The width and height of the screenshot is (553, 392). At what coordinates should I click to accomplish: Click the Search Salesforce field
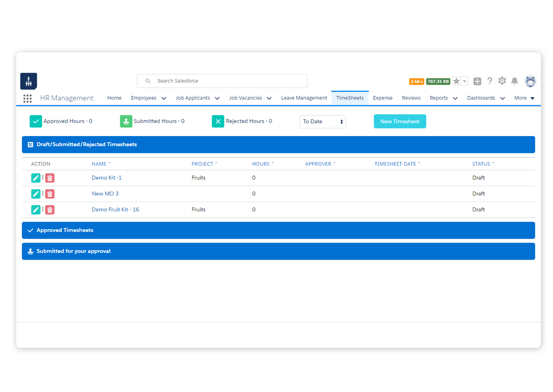pos(223,81)
